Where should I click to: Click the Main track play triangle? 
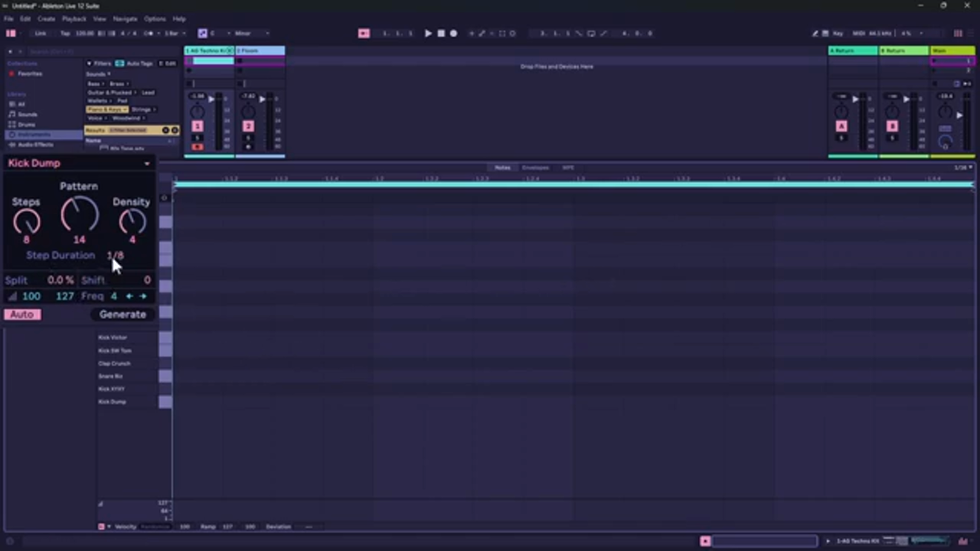click(x=960, y=115)
